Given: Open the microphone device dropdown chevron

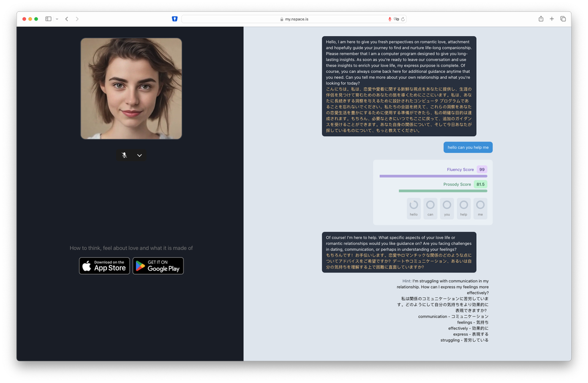Looking at the screenshot, I should [139, 155].
